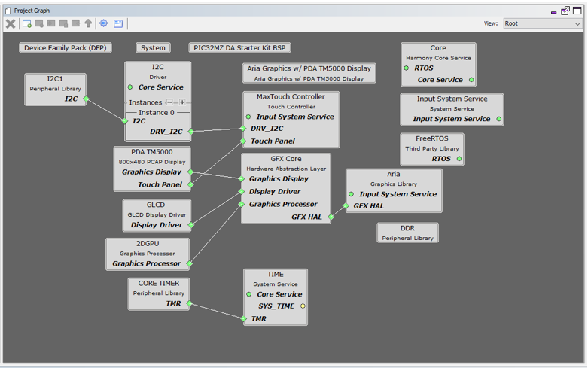This screenshot has height=368, width=588.
Task: Click the Touch Panel diamond on MaxTouch Controller
Action: (x=243, y=141)
